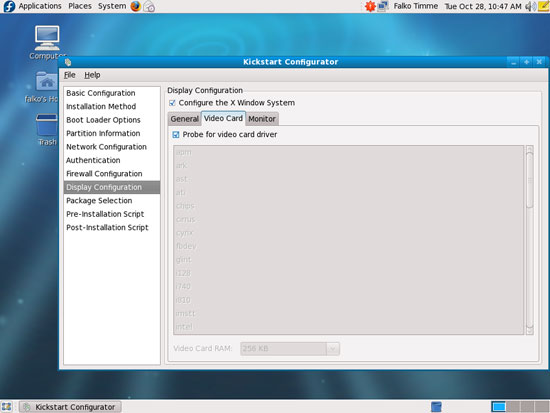This screenshot has height=413, width=550.
Task: Open the Applications menu
Action: click(x=40, y=6)
